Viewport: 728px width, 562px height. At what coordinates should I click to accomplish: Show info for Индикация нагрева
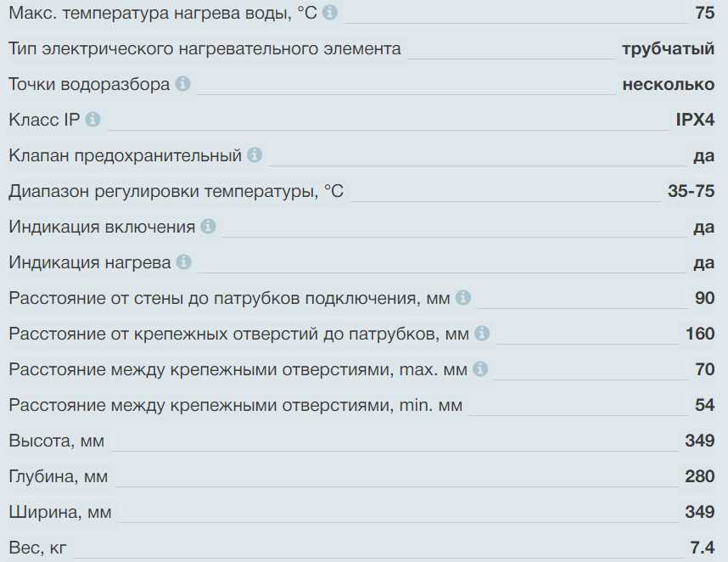click(x=183, y=262)
